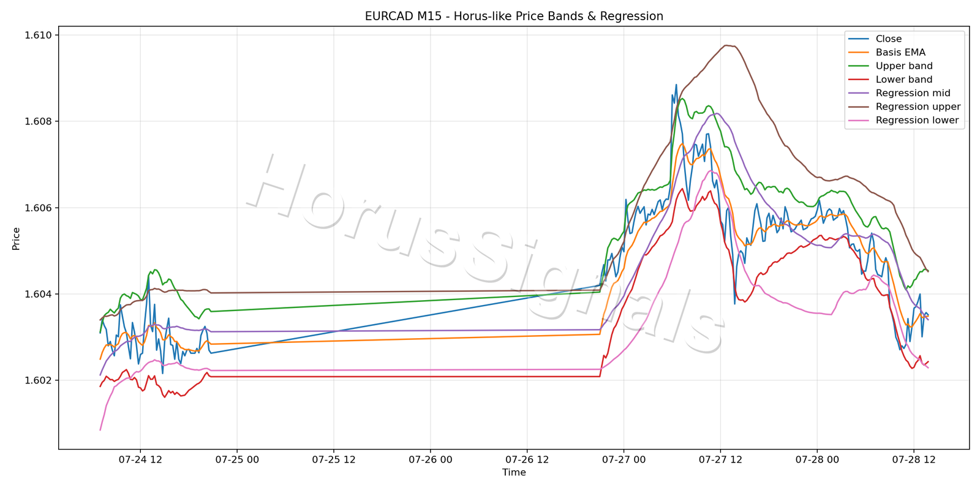Click the 1.606 y-axis tick label
The image size is (980, 490).
pyautogui.click(x=38, y=208)
